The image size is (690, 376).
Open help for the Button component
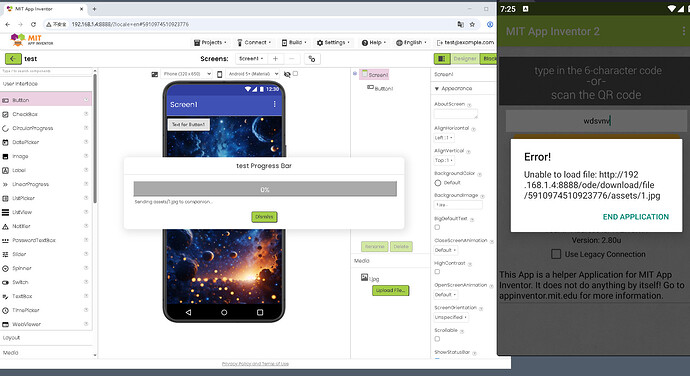click(86, 100)
